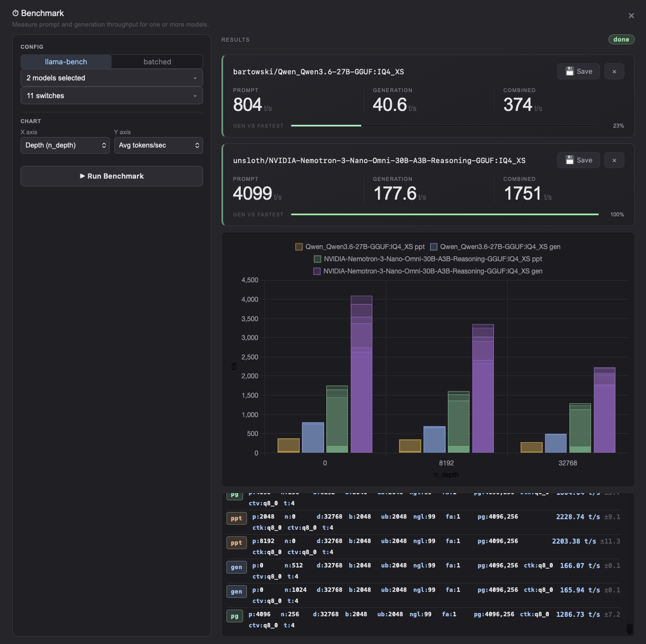This screenshot has height=644, width=646.
Task: Switch to the llama-bench tab
Action: click(x=66, y=62)
